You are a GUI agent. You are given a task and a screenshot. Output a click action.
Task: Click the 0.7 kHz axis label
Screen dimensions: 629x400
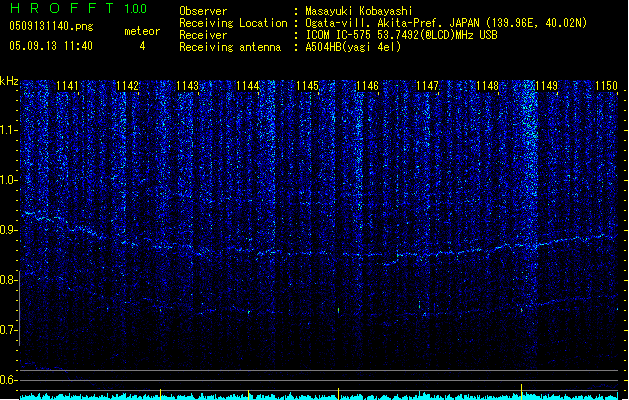click(x=9, y=329)
